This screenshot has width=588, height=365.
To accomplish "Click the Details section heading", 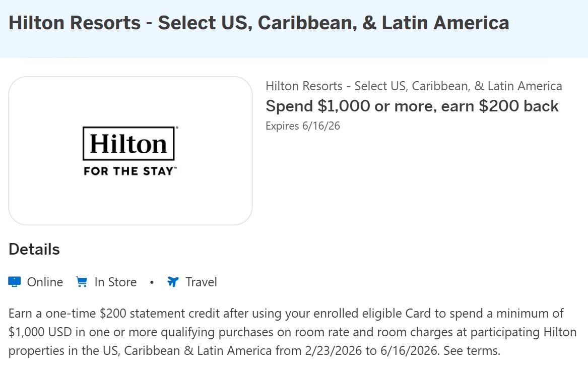I will tap(34, 249).
